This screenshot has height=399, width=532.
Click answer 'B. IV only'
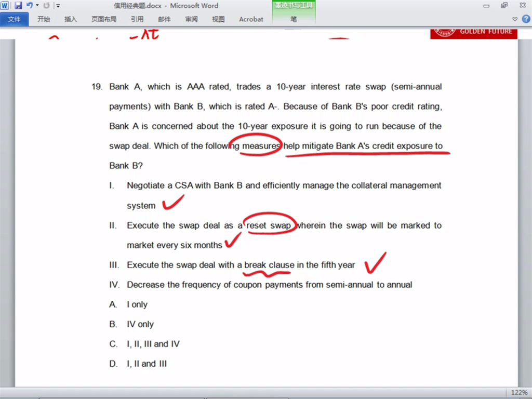tap(131, 324)
